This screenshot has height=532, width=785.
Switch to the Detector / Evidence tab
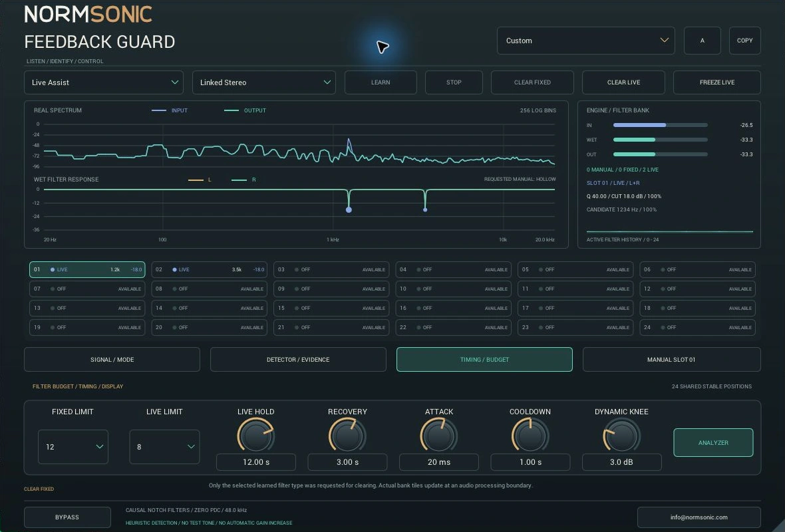[298, 359]
